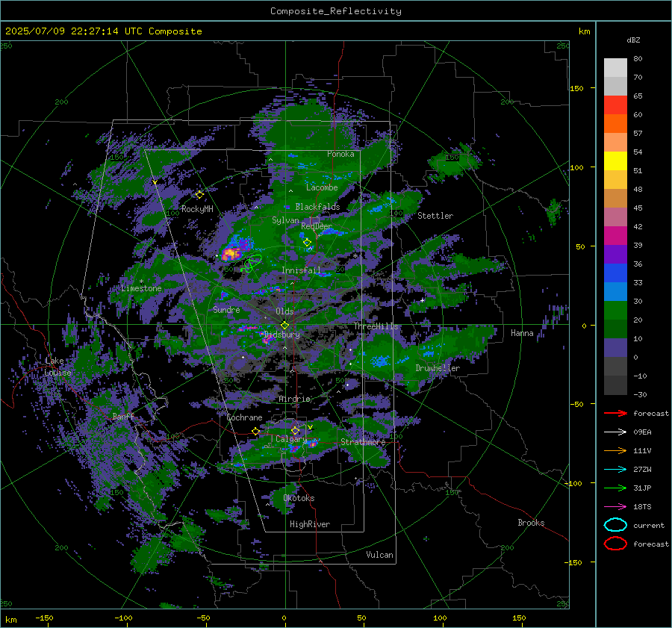Select the Sylvan label on the map
The image size is (672, 628).
click(x=285, y=220)
